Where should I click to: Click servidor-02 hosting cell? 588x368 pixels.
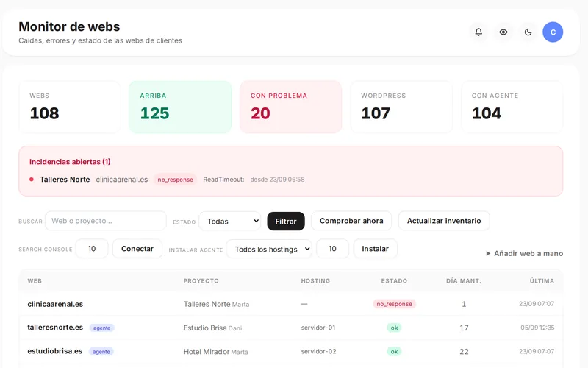point(318,352)
